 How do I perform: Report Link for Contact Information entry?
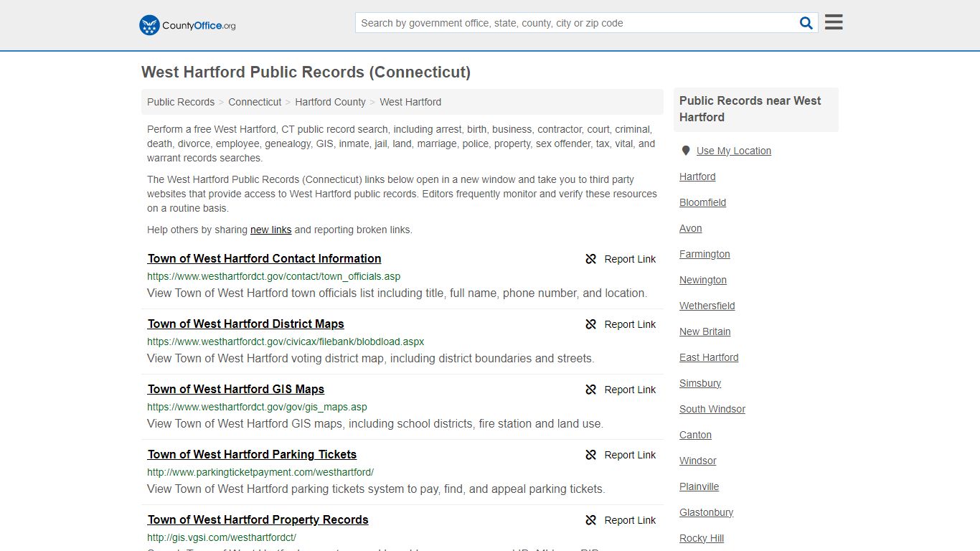pos(630,259)
